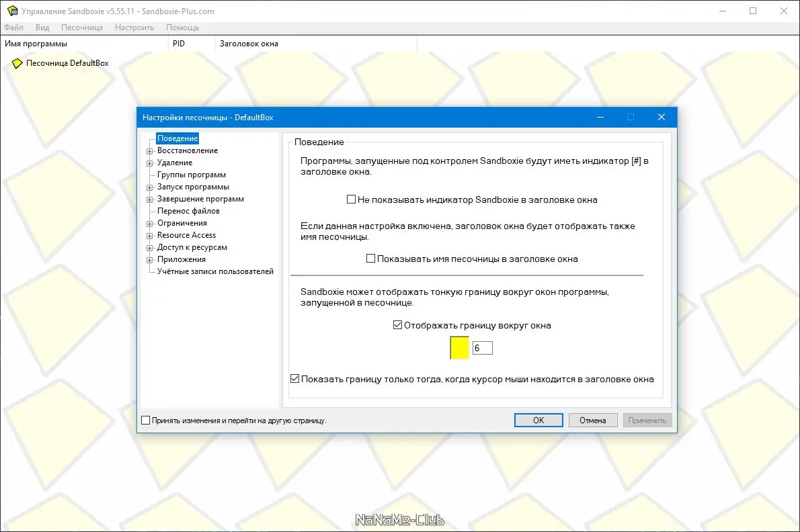The image size is (800, 532).
Task: Minimize the main Sandboxie window
Action: pyautogui.click(x=723, y=11)
